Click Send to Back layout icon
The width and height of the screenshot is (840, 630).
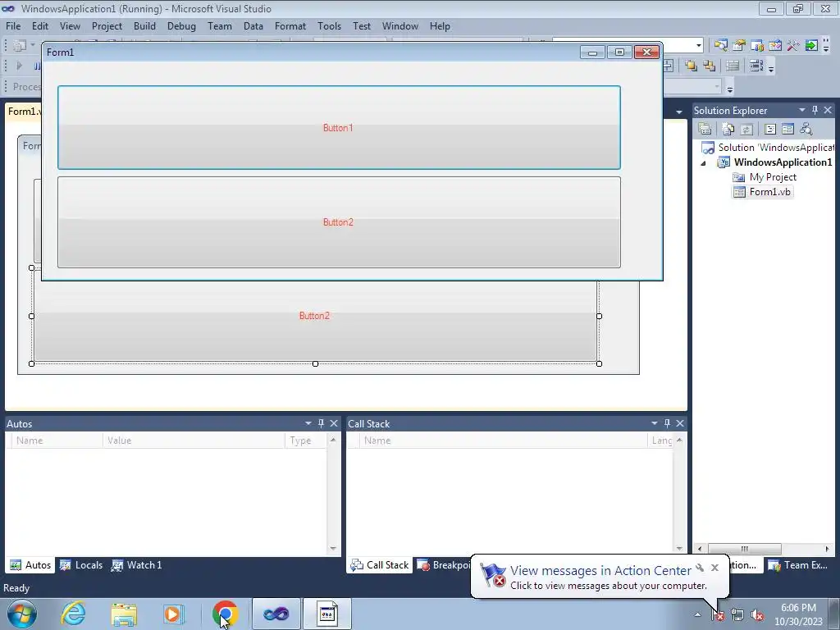point(710,66)
